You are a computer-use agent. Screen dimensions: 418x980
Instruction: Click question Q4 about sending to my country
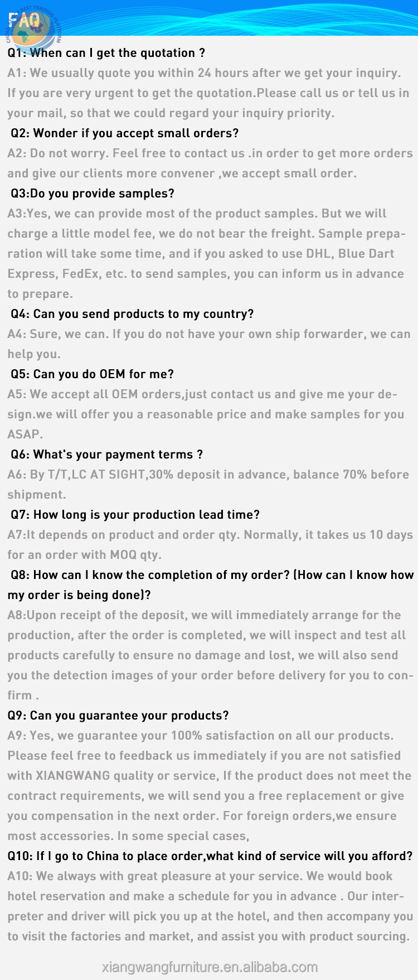[132, 314]
